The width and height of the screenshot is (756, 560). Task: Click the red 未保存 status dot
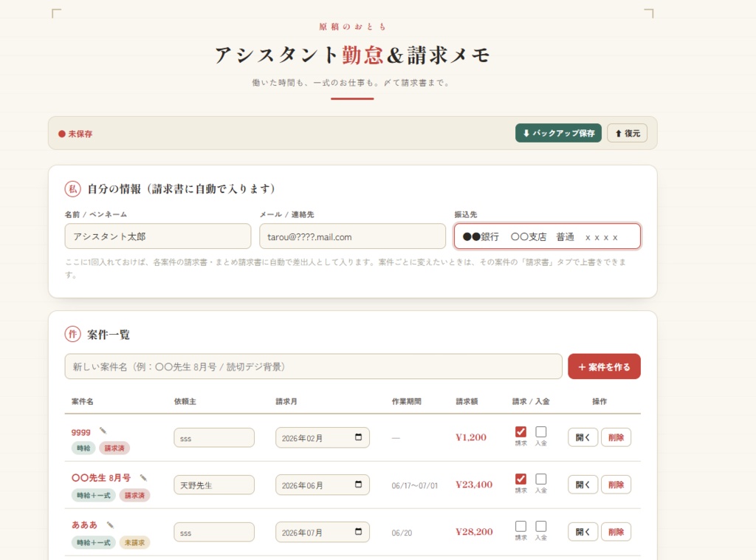click(x=62, y=134)
